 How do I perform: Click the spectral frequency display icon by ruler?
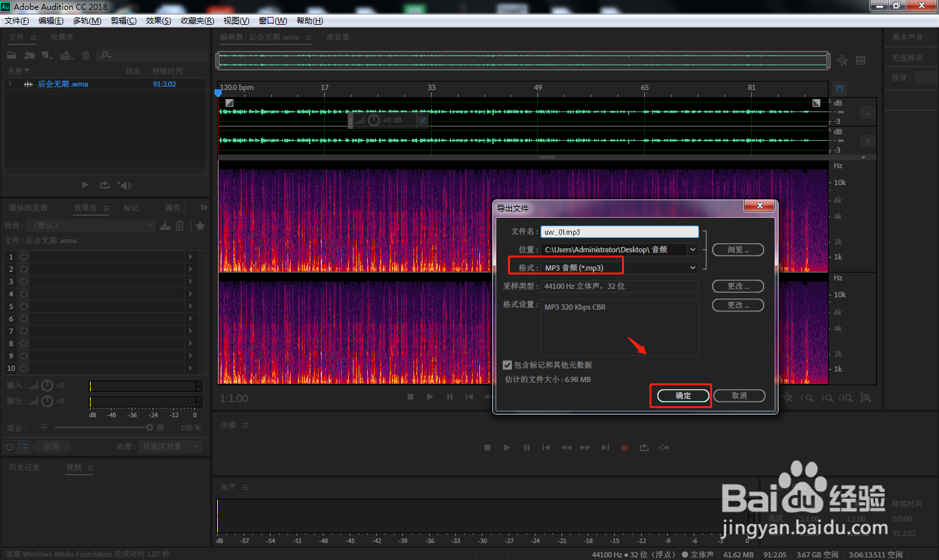pos(840,88)
